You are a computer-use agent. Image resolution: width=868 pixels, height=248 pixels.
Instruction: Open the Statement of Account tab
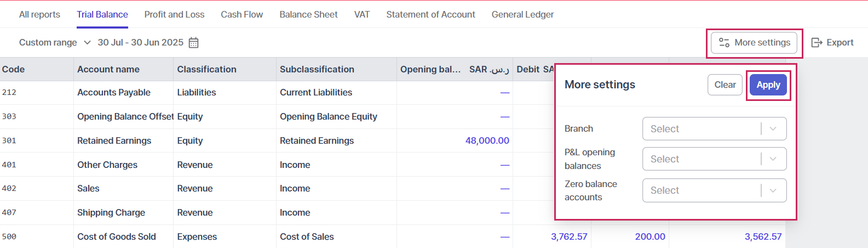click(430, 15)
